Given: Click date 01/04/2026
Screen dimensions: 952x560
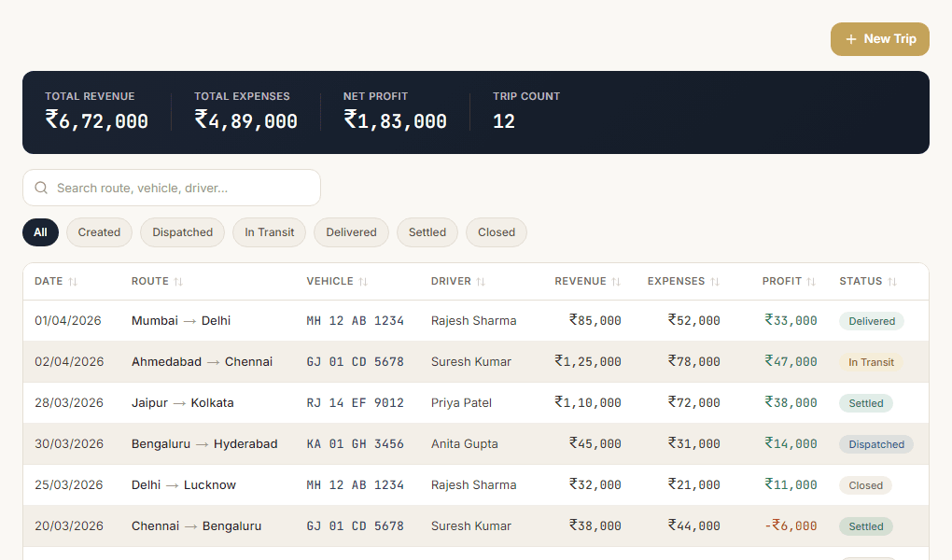Looking at the screenshot, I should point(68,321).
